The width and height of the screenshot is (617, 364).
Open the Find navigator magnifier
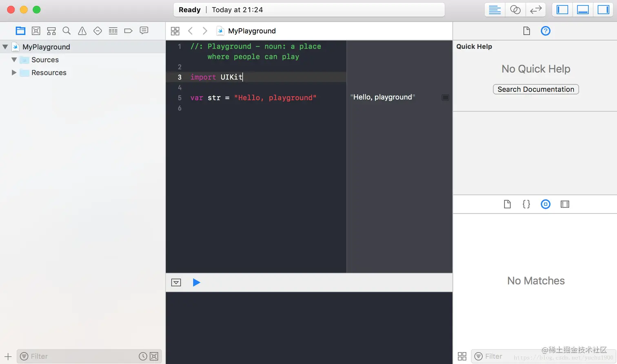pos(67,31)
